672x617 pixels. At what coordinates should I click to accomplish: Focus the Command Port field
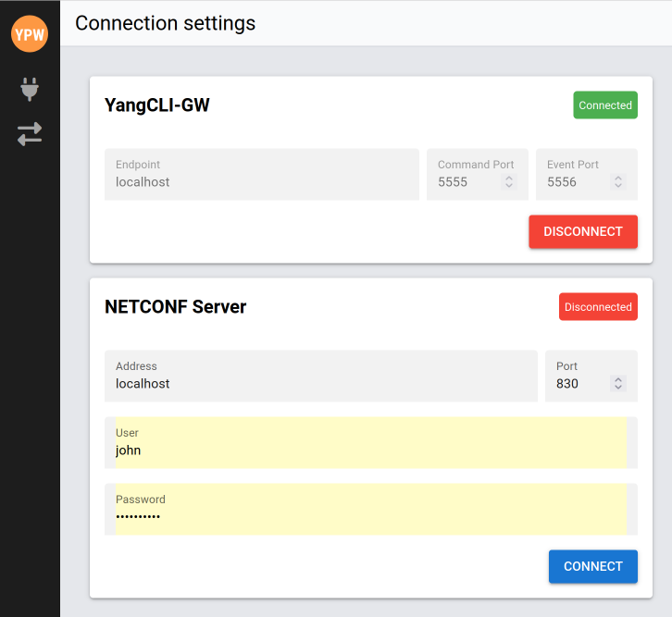(x=467, y=181)
